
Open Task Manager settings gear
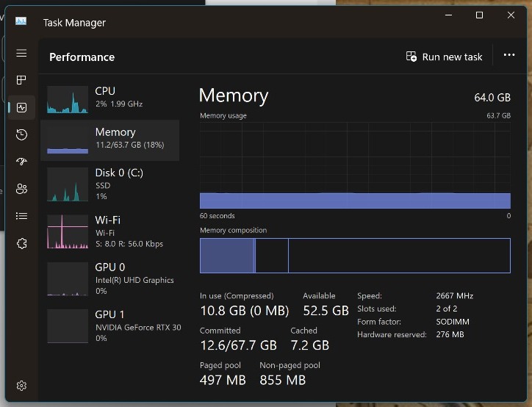pos(21,386)
